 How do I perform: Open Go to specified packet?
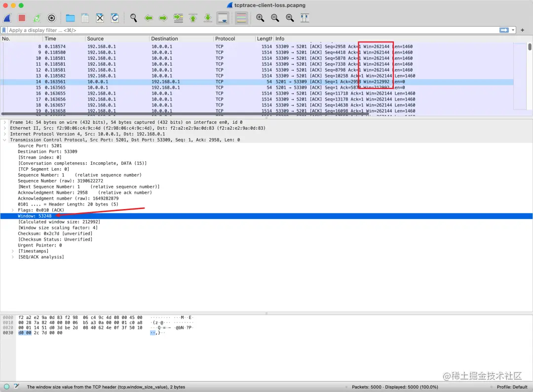tap(178, 18)
